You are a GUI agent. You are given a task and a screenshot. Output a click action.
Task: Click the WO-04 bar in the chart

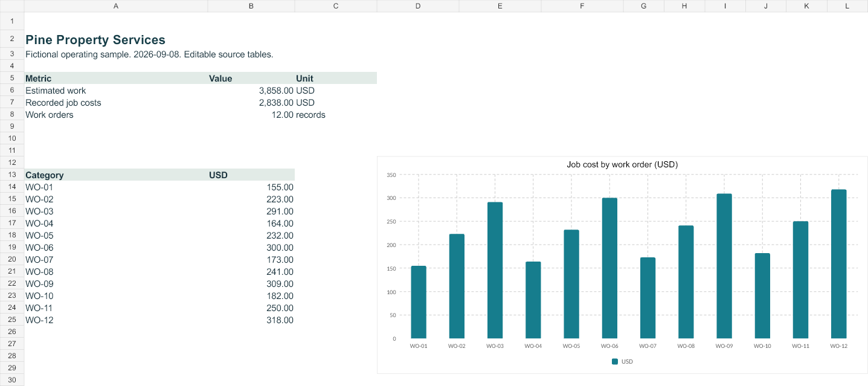pos(533,300)
